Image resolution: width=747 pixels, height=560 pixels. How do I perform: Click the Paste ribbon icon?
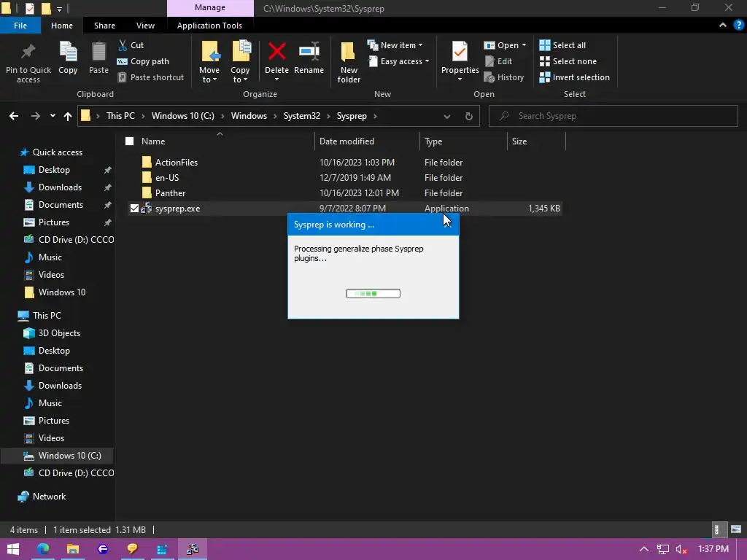(x=98, y=52)
